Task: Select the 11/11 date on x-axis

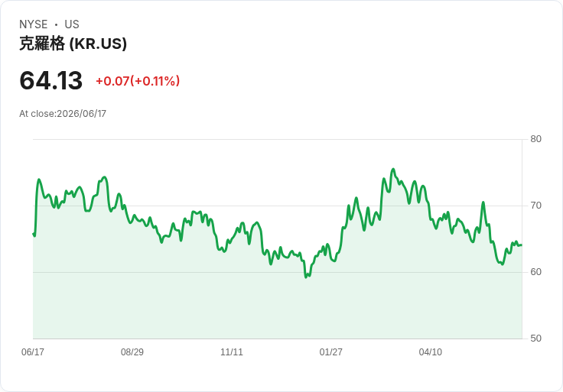Action: [232, 352]
